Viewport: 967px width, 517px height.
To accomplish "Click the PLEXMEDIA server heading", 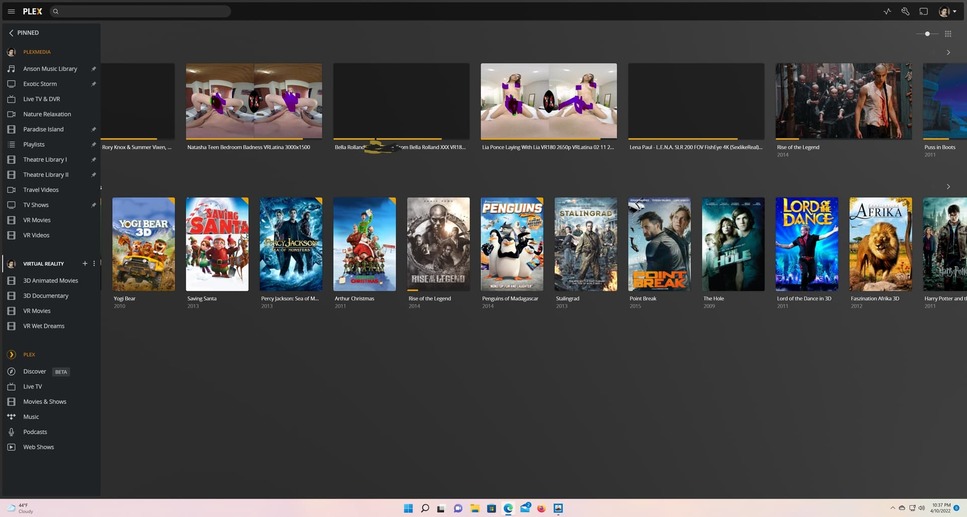I will 37,52.
